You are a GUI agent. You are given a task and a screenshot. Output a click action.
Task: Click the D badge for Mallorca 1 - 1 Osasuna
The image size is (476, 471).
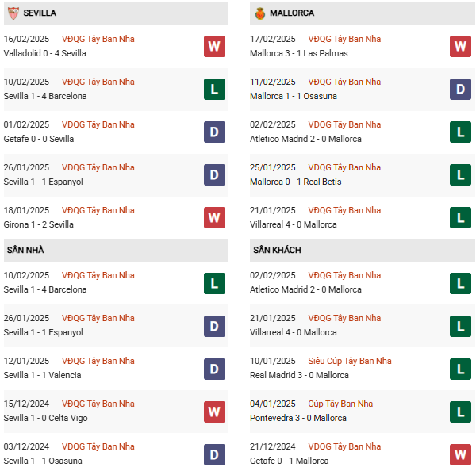(460, 89)
